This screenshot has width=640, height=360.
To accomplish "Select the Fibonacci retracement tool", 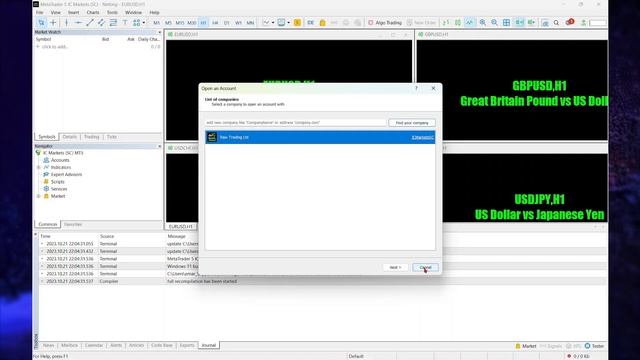I will point(113,23).
